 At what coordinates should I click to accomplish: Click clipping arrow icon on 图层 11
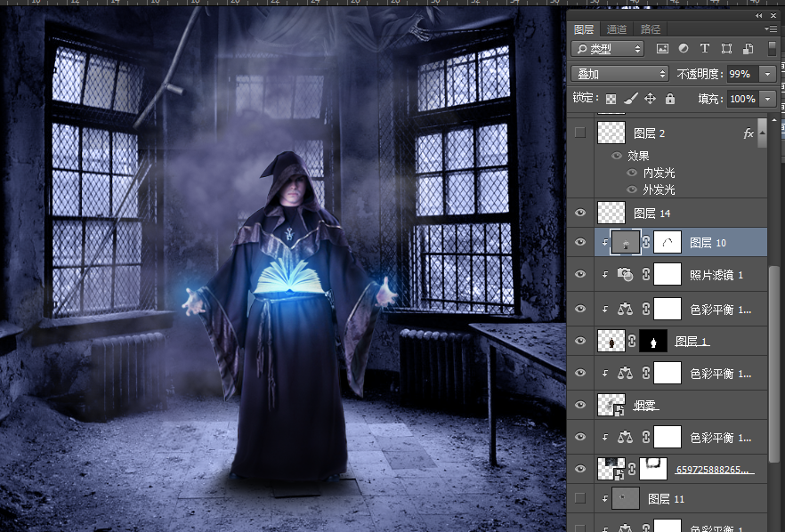[605, 498]
